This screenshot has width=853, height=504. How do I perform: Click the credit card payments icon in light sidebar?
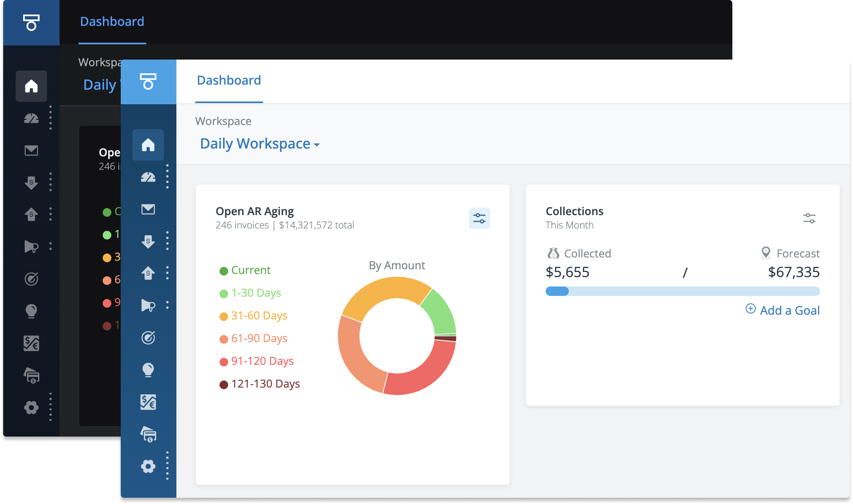[148, 434]
